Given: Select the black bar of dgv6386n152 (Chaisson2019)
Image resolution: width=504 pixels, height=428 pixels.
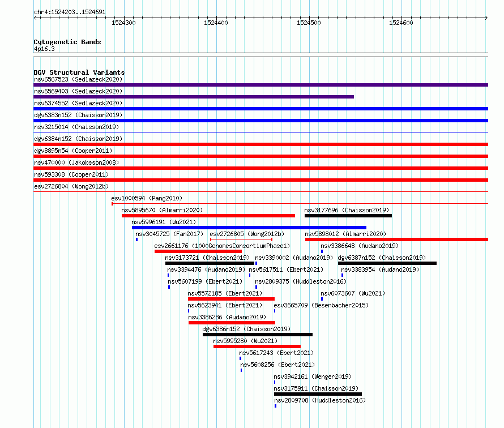Looking at the screenshot, I should [258, 335].
